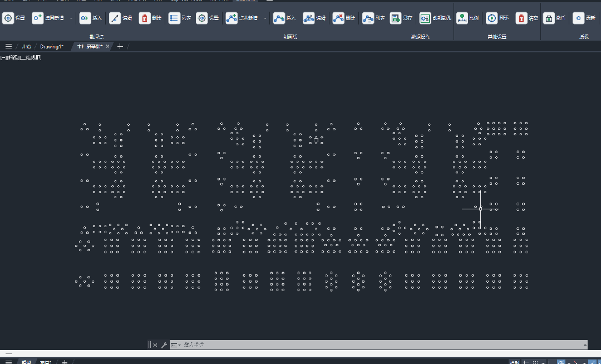Click the add-point icon with green plus
Screen dimensions: 601x364
(38, 18)
